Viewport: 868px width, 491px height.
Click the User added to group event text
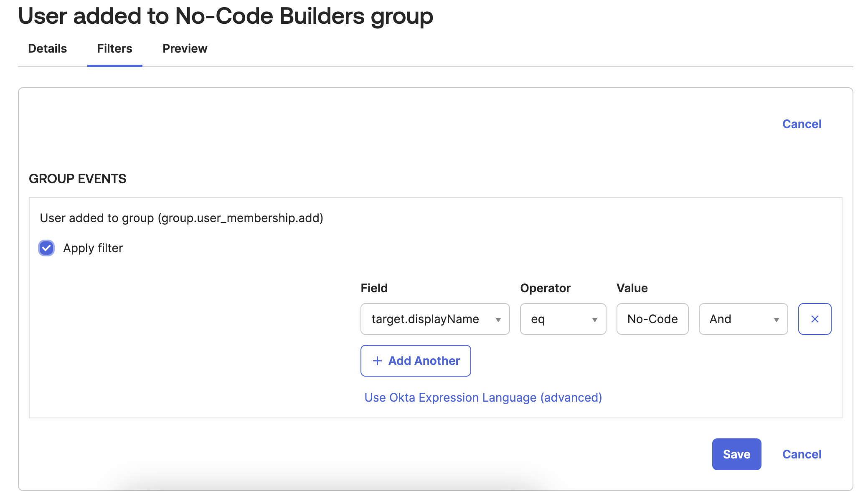pos(181,218)
